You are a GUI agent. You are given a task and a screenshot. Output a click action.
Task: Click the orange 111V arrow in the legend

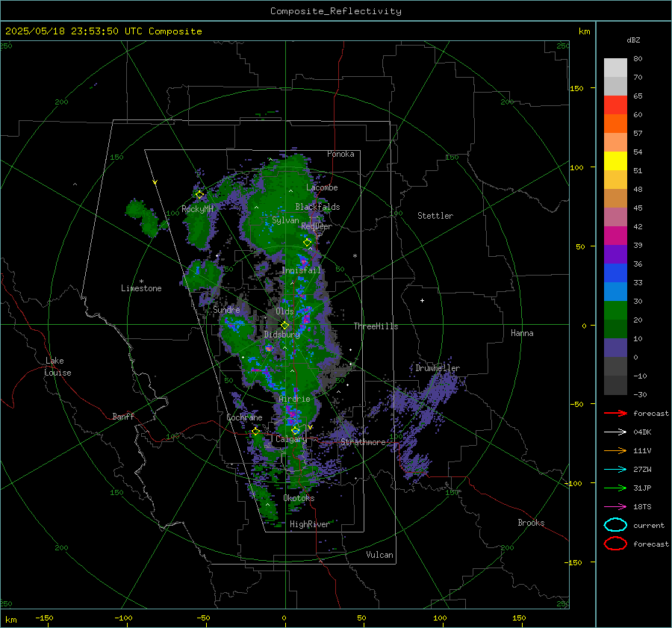point(615,450)
